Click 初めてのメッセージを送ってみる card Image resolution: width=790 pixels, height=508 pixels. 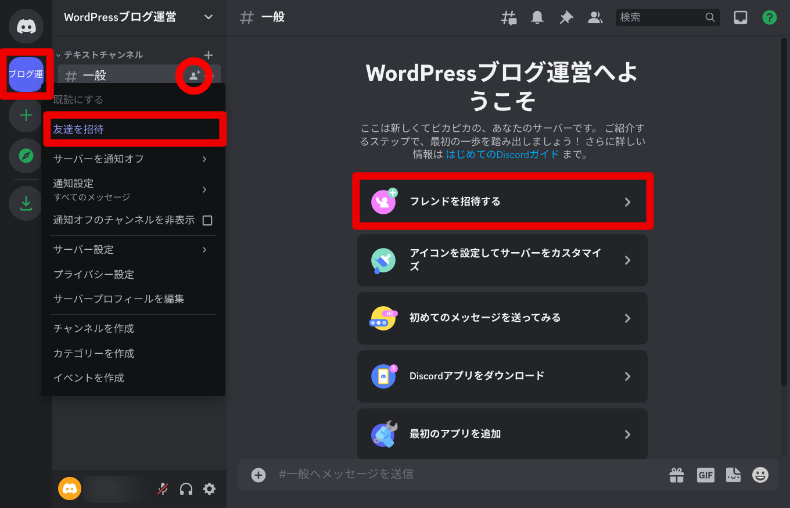tap(502, 318)
